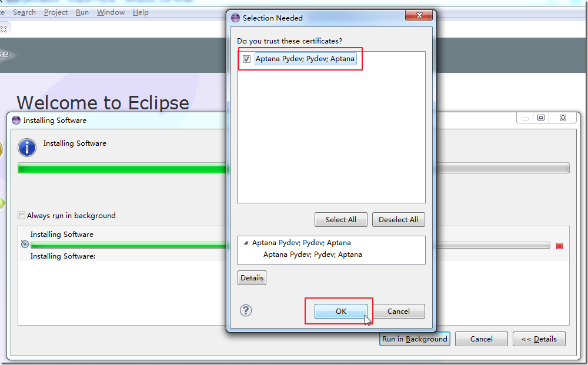588x365 pixels.
Task: Click the main installation progress bar
Action: (293, 168)
